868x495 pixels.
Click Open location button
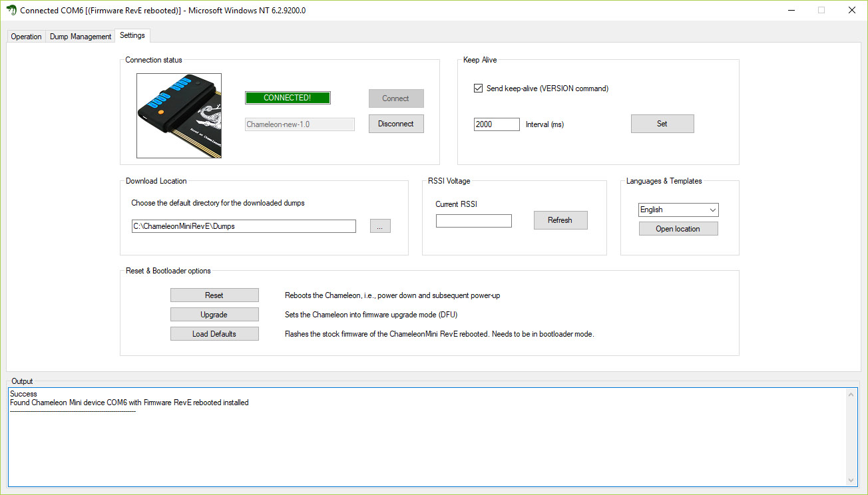678,229
